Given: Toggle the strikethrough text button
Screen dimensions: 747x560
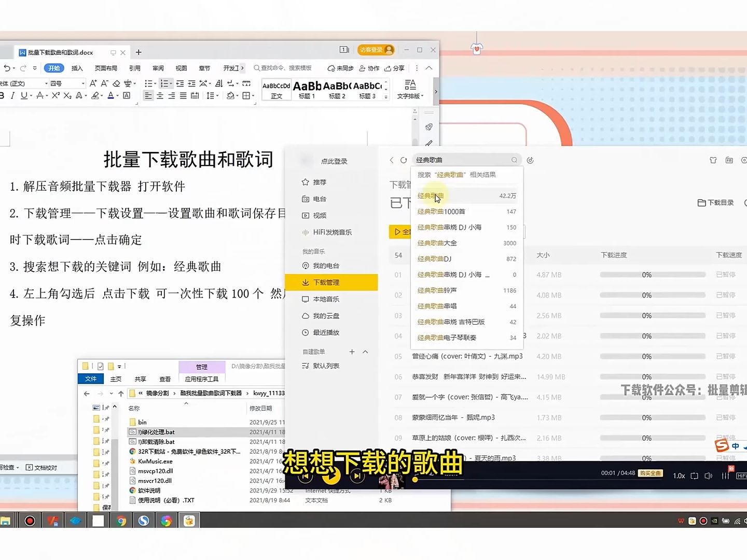Looking at the screenshot, I should [x=39, y=95].
